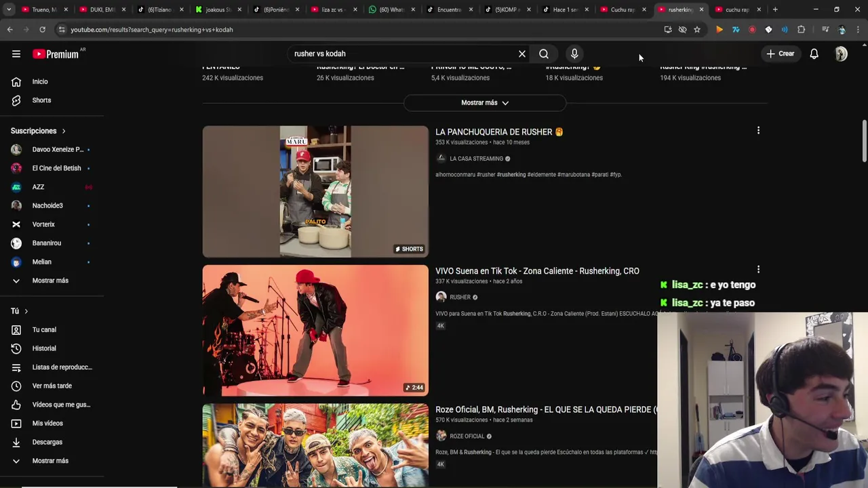Go back in browser

click(9, 30)
